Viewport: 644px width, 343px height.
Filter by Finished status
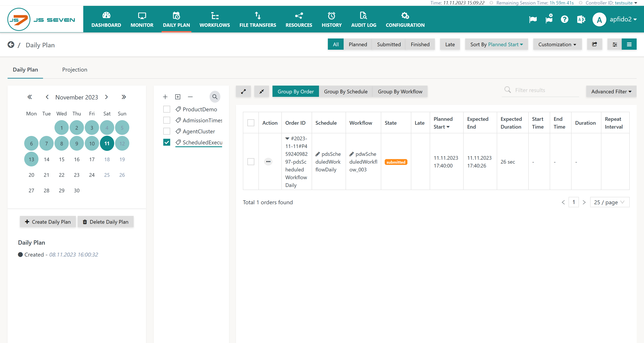420,44
